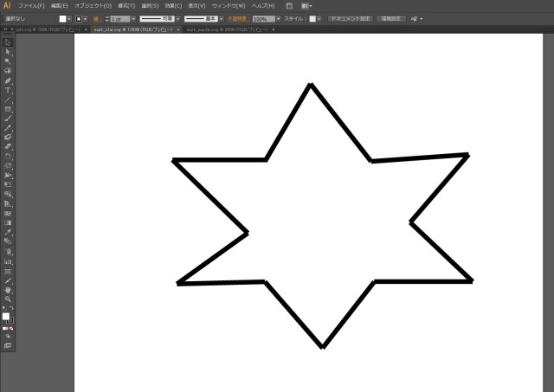Click the 環境設定 button

(391, 18)
